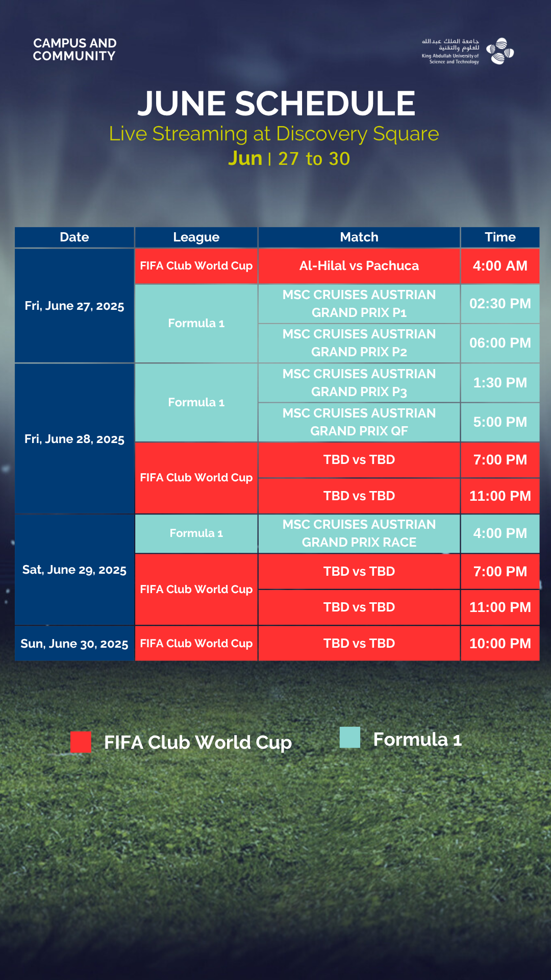
Task: Select the Match column header
Action: pos(359,237)
